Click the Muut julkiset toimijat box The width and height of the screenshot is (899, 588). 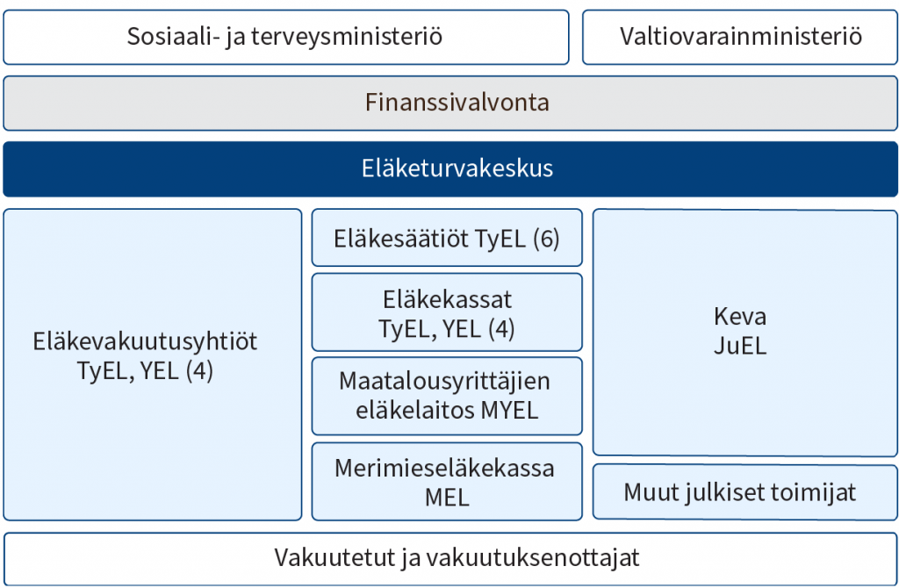click(745, 492)
